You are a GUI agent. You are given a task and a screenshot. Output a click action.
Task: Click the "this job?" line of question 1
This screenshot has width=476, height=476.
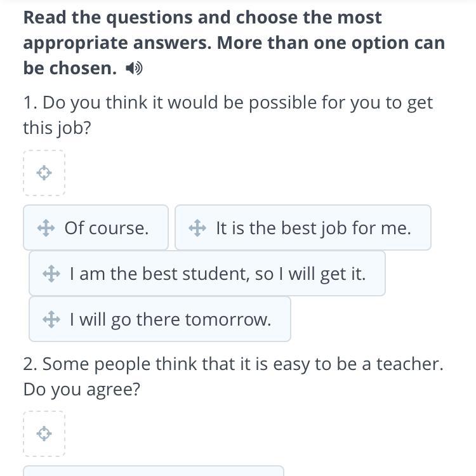pos(57,128)
